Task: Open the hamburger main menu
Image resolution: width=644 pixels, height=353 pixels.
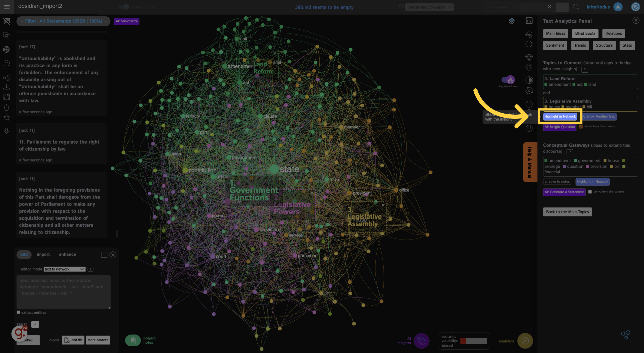Action: click(7, 7)
